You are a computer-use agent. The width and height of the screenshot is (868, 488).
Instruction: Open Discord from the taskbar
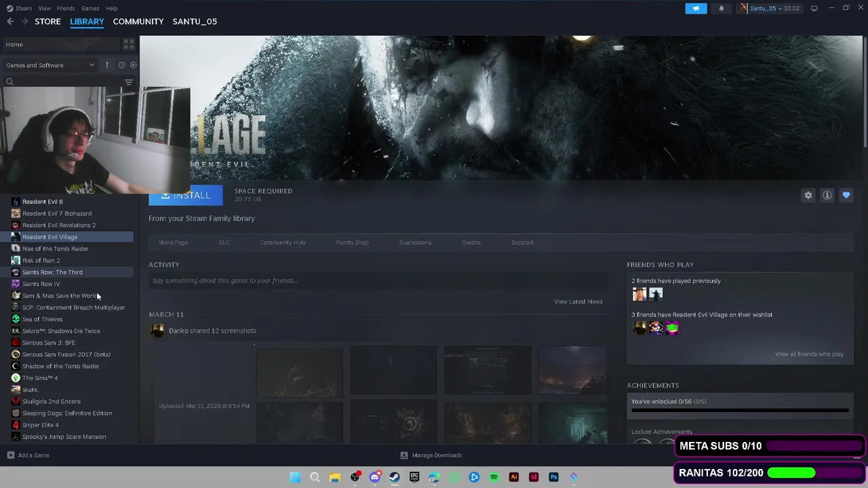pos(374,477)
